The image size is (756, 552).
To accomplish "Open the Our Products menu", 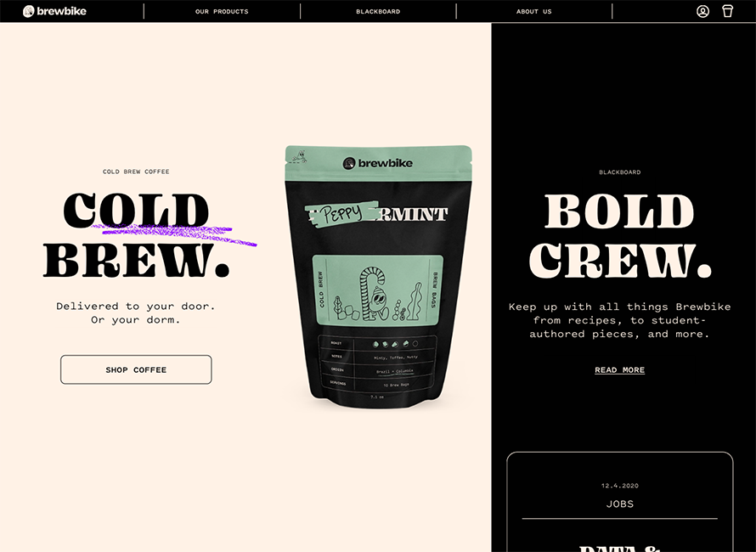I will pos(222,12).
